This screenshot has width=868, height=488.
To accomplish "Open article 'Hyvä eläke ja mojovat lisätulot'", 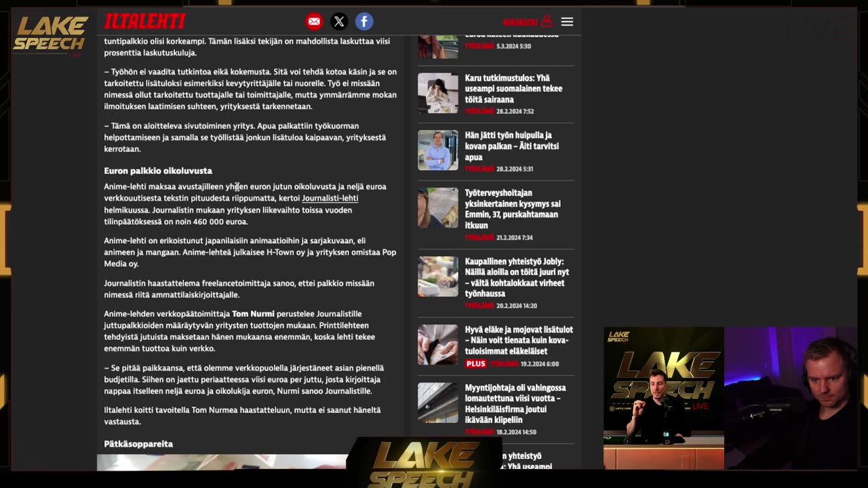I will pyautogui.click(x=519, y=340).
